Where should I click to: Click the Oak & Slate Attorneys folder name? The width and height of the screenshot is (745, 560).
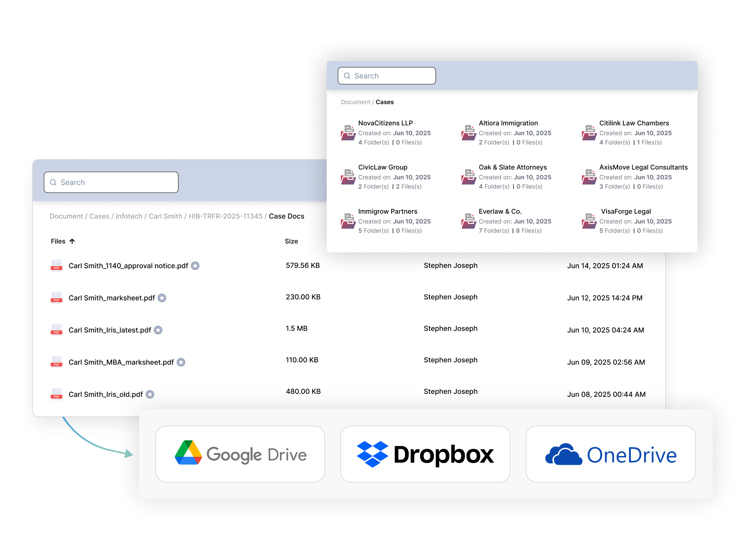click(x=513, y=167)
